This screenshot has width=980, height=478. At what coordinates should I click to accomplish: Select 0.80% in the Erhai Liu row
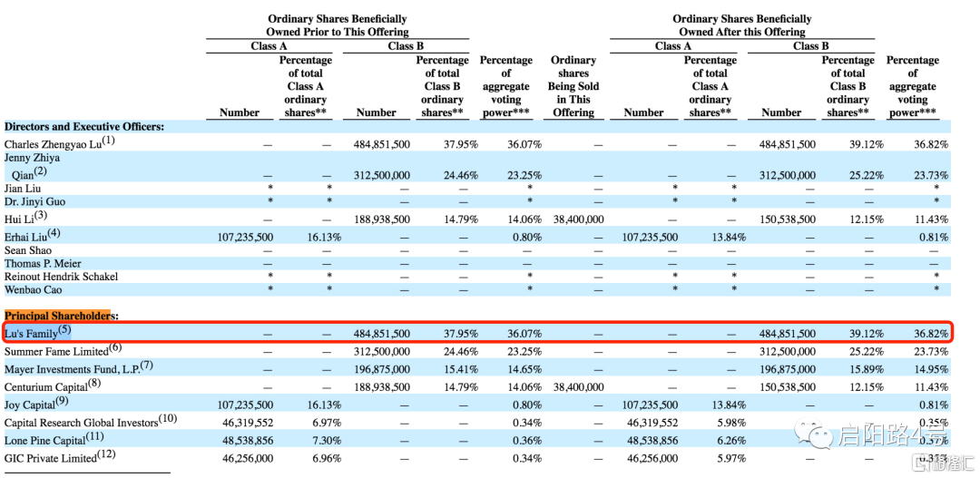pyautogui.click(x=528, y=238)
